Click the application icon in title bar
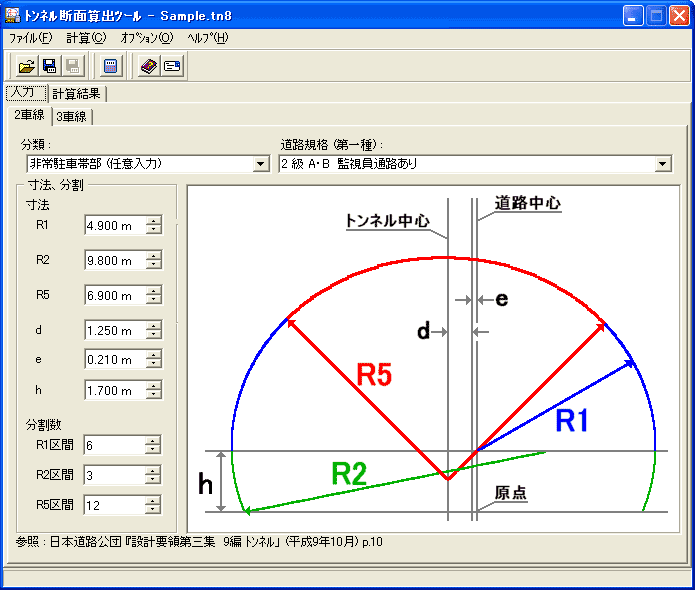This screenshot has height=590, width=695. [12, 16]
